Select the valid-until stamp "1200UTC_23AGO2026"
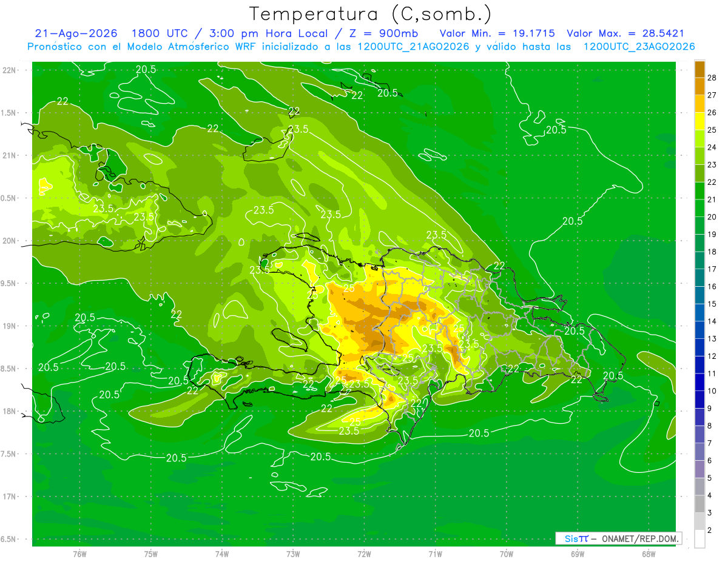The width and height of the screenshot is (728, 562). [x=639, y=47]
